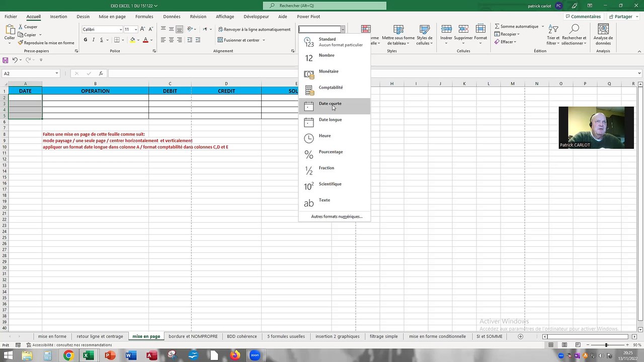
Task: Undo last action arrow
Action: pyautogui.click(x=15, y=60)
